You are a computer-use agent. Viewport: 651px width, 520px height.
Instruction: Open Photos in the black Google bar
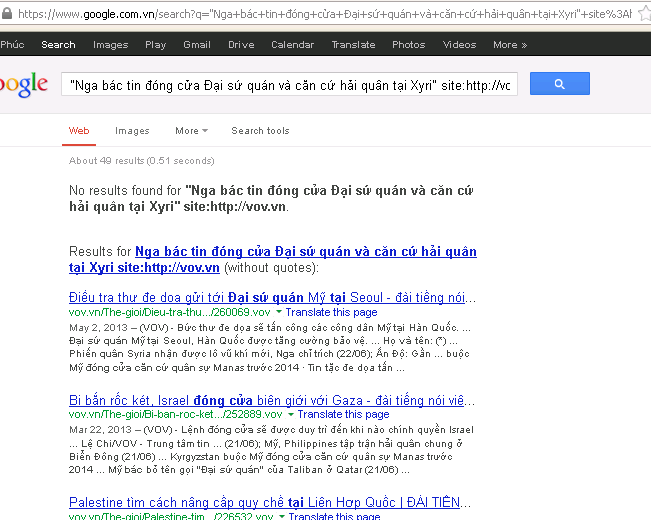click(x=409, y=44)
